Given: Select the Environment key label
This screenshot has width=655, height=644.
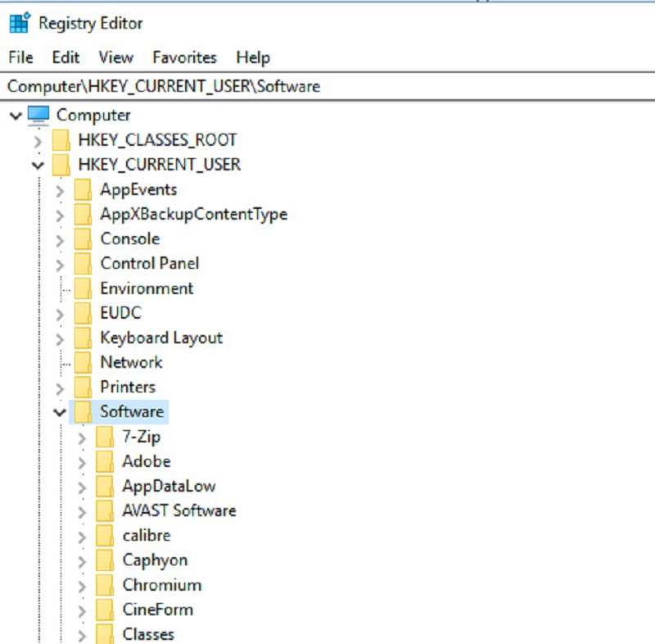Looking at the screenshot, I should tap(147, 288).
